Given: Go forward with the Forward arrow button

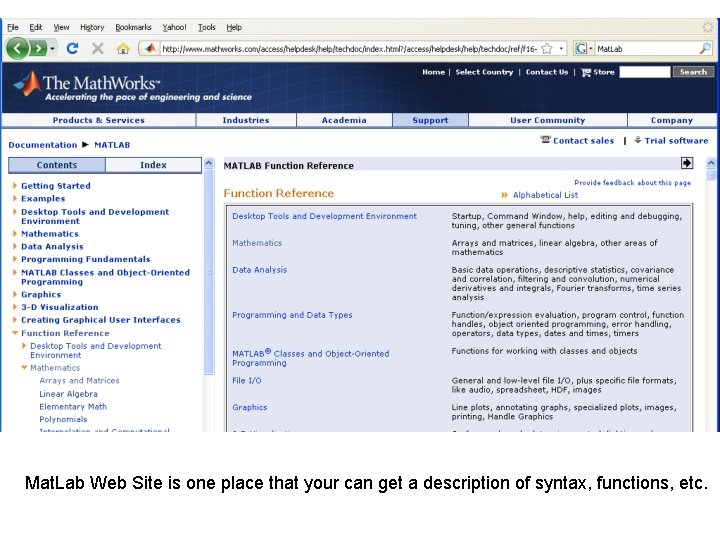Looking at the screenshot, I should (38, 48).
